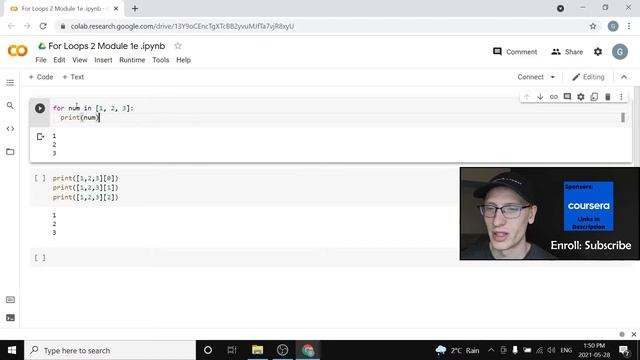Run the print list index cell bracket

point(40,178)
